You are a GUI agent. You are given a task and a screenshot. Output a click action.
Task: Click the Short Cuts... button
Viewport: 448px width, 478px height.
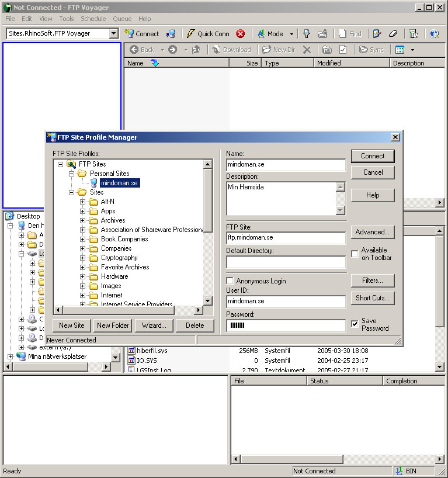pos(373,298)
